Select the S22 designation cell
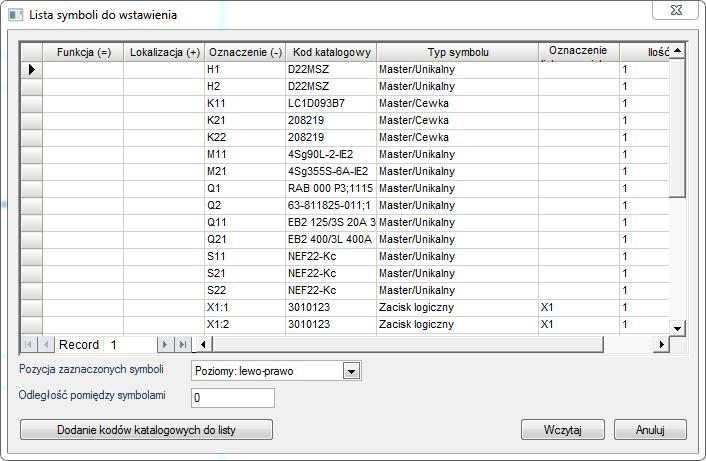This screenshot has height=461, width=706. point(245,291)
